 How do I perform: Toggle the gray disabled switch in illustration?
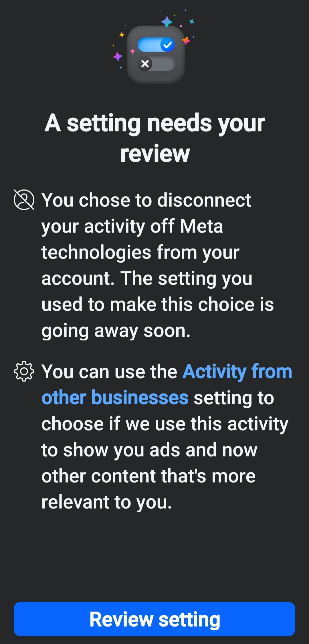click(x=156, y=64)
